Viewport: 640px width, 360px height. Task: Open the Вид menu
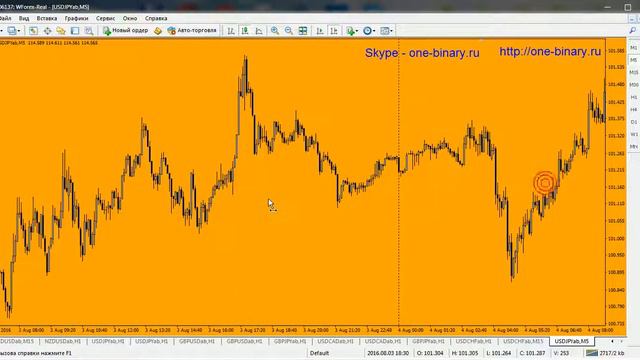(24, 18)
